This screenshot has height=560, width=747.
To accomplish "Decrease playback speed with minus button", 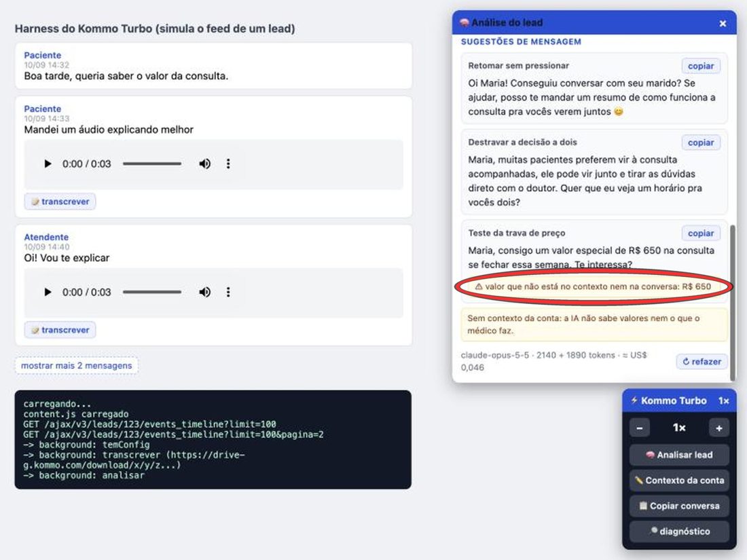I will [640, 428].
